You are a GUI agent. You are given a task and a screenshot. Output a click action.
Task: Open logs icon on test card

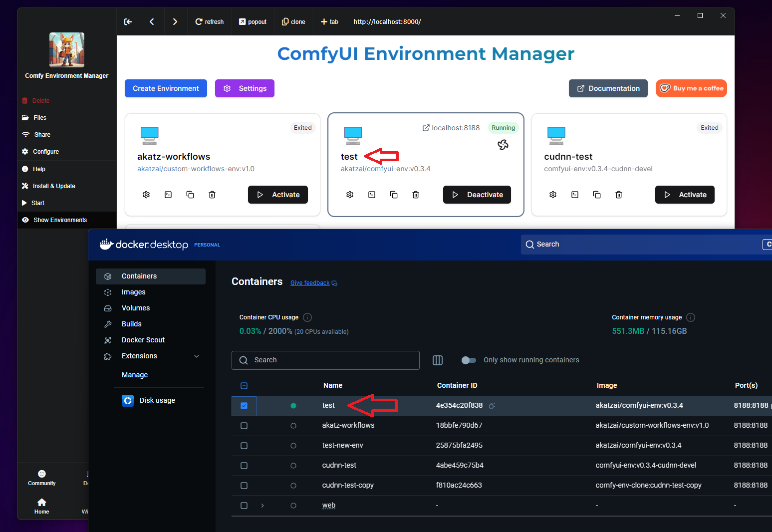pos(372,195)
